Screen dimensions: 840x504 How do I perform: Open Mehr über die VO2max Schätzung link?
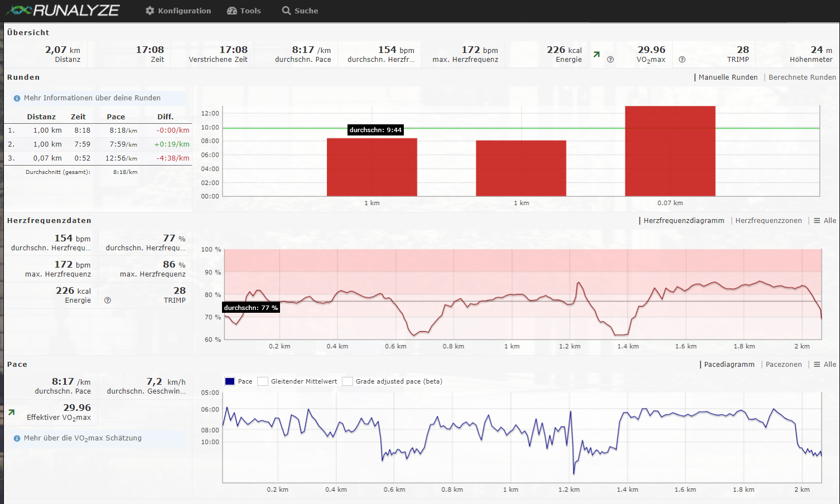click(x=83, y=438)
